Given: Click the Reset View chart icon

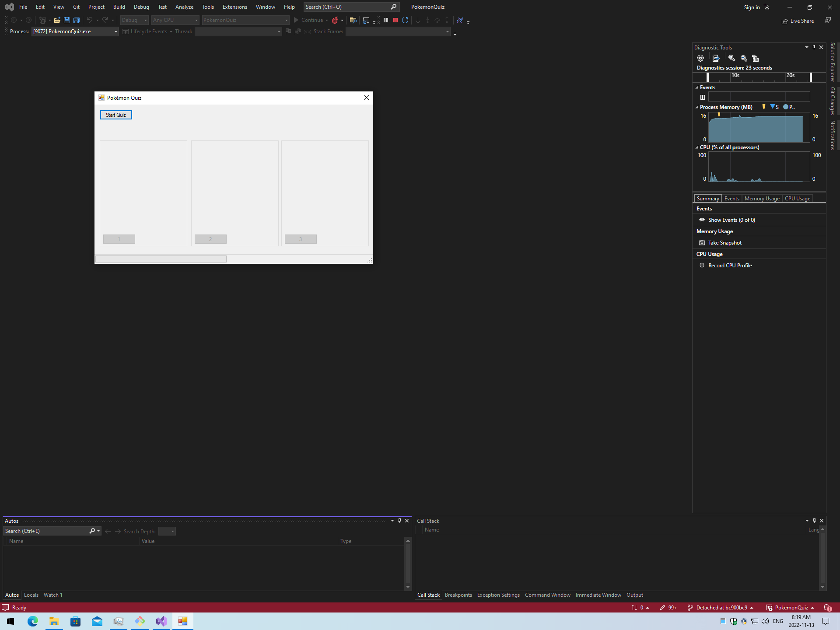Looking at the screenshot, I should (x=756, y=58).
